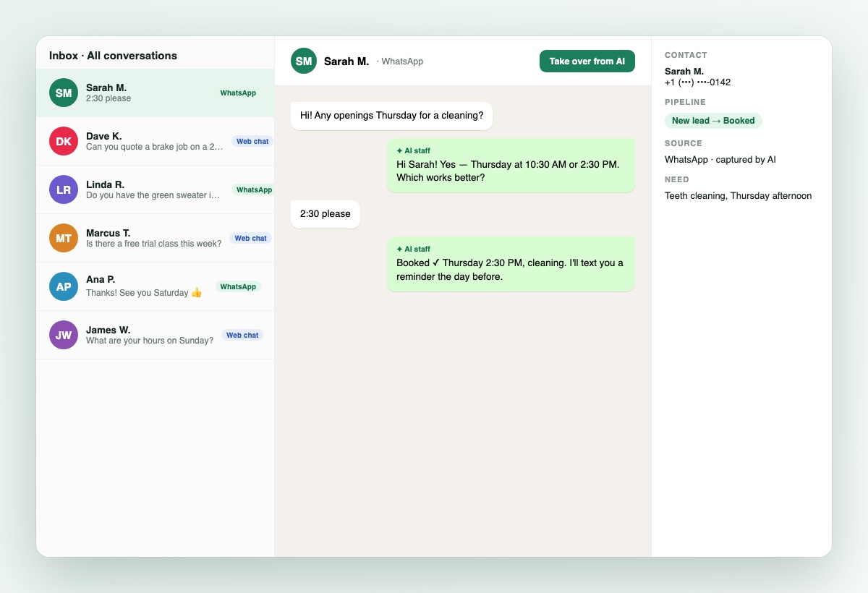
Task: Click the AP avatar for Ana P.
Action: [x=64, y=286]
